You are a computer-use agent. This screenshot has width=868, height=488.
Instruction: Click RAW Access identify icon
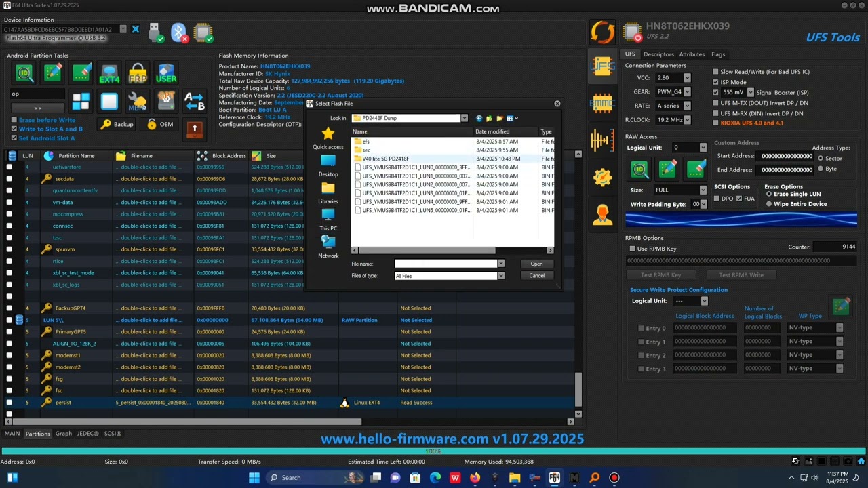(639, 169)
